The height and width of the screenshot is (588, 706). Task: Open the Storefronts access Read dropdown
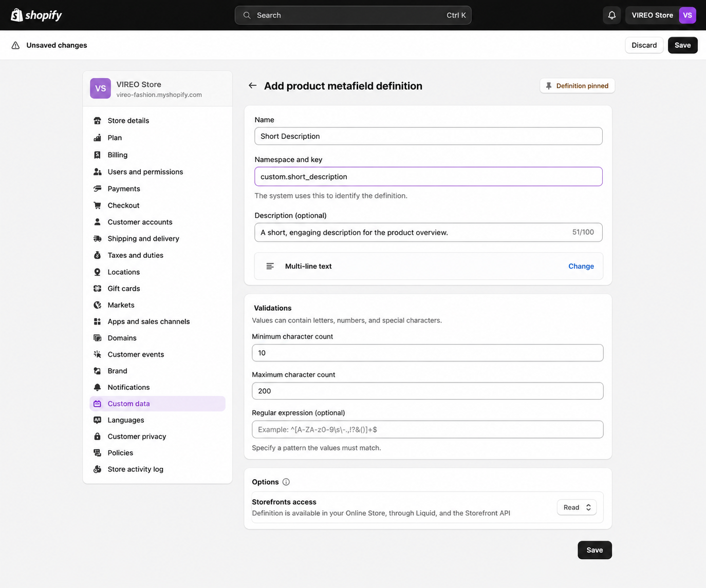577,507
